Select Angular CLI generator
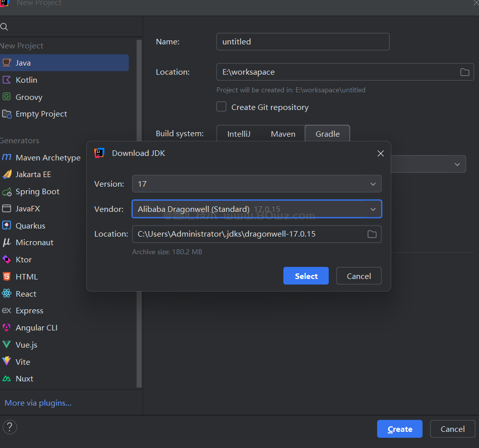 click(64, 327)
